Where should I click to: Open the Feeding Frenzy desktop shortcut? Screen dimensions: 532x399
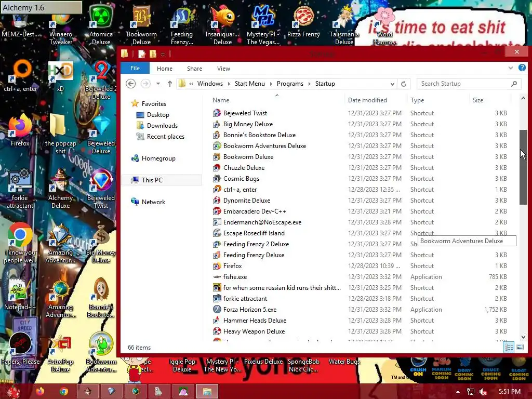tap(182, 25)
